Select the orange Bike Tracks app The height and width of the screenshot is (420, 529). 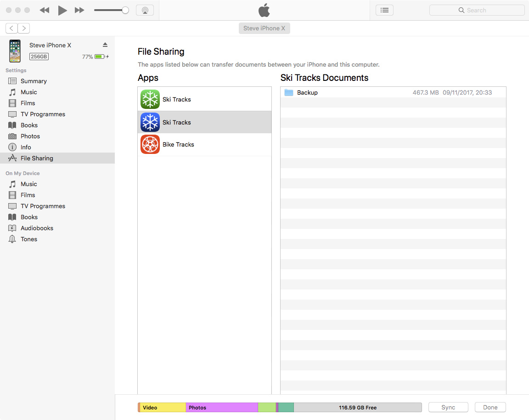(x=178, y=144)
